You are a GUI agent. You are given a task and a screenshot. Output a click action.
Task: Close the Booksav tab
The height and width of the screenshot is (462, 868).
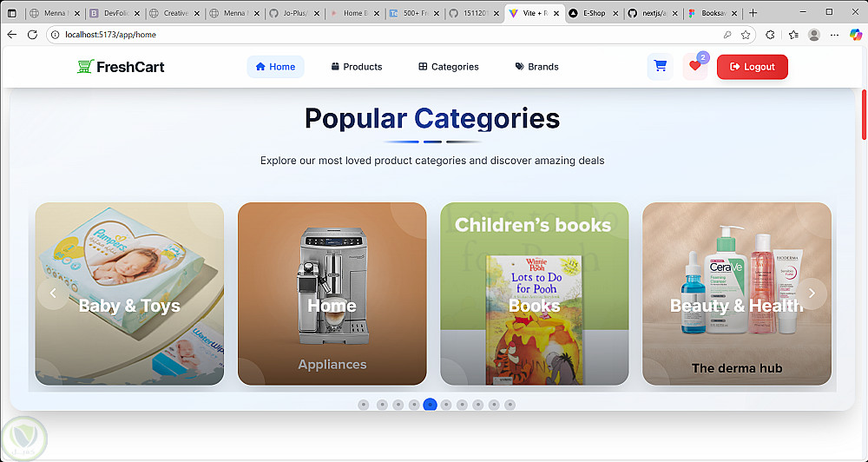[x=734, y=13]
